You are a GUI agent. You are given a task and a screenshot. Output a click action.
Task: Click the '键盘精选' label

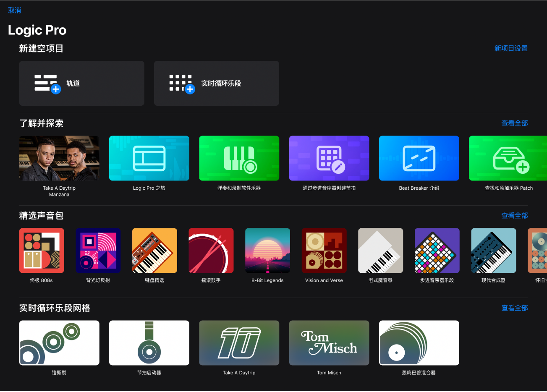pos(154,280)
